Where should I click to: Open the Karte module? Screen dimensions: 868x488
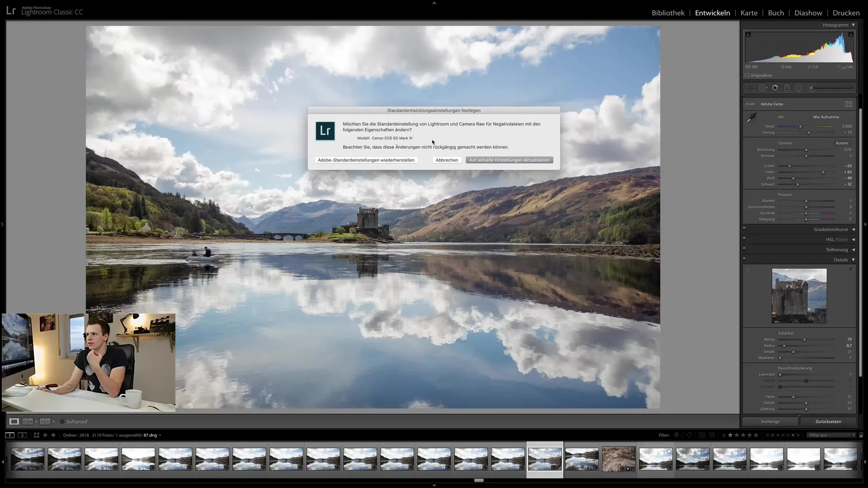coord(749,13)
